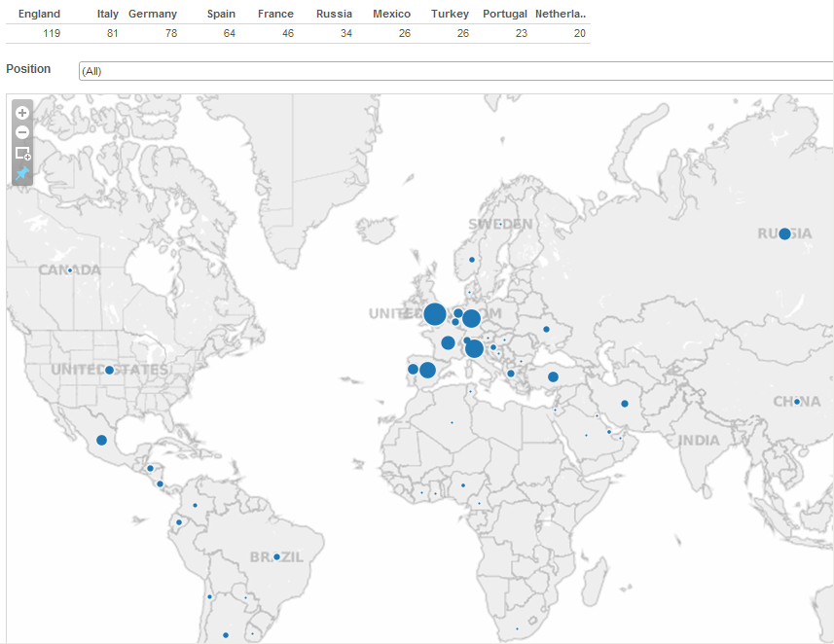Select the Germany column header

153,15
